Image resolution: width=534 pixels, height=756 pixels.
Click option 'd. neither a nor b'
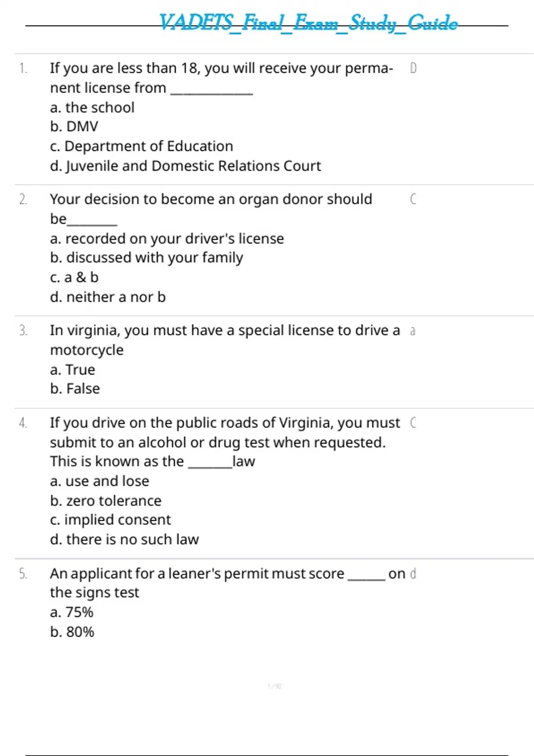[108, 297]
